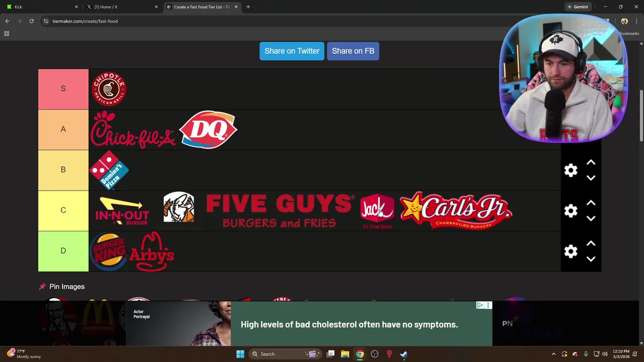Show hidden system tray icons
The image size is (644, 362).
tap(553, 354)
